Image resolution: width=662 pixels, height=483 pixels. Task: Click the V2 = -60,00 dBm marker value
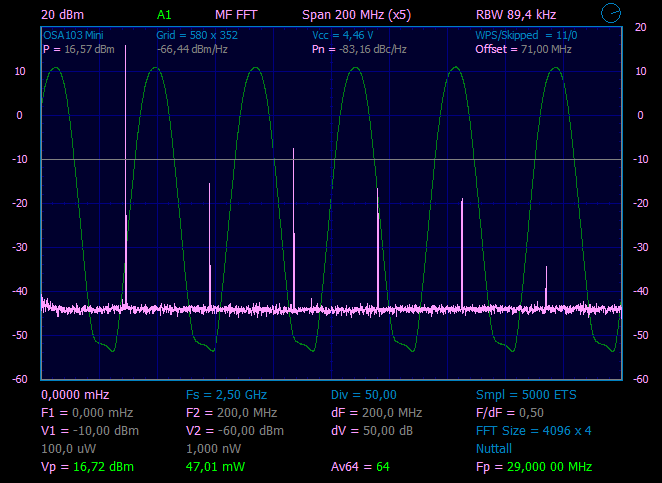click(x=235, y=431)
